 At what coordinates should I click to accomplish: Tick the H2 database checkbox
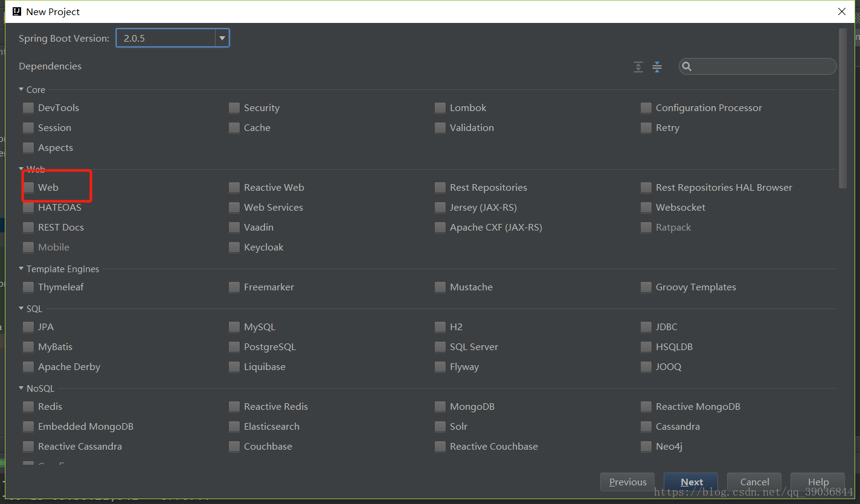[440, 327]
